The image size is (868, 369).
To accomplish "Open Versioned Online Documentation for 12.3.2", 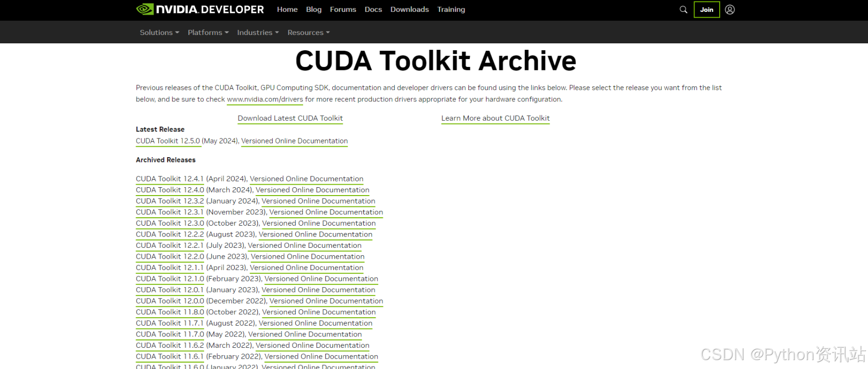I will 318,201.
